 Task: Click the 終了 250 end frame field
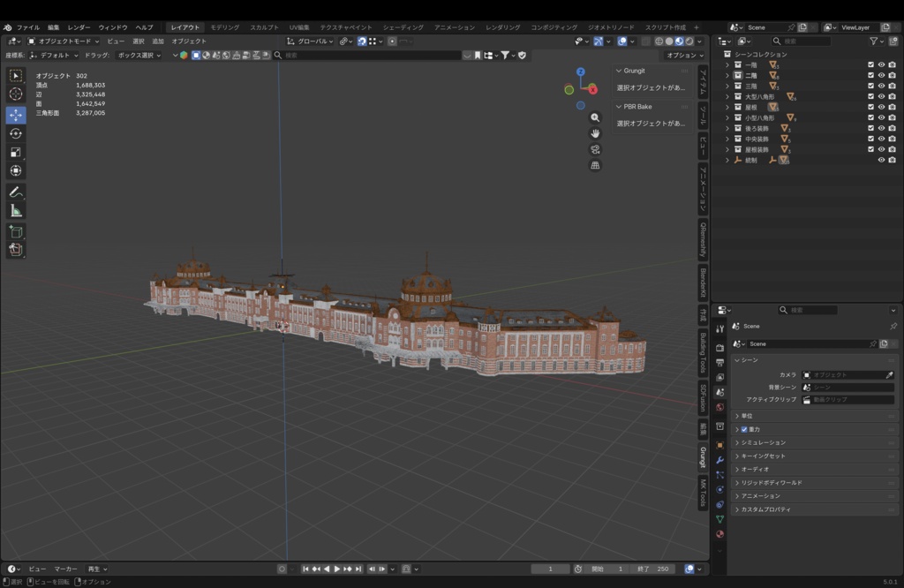[x=652, y=569]
